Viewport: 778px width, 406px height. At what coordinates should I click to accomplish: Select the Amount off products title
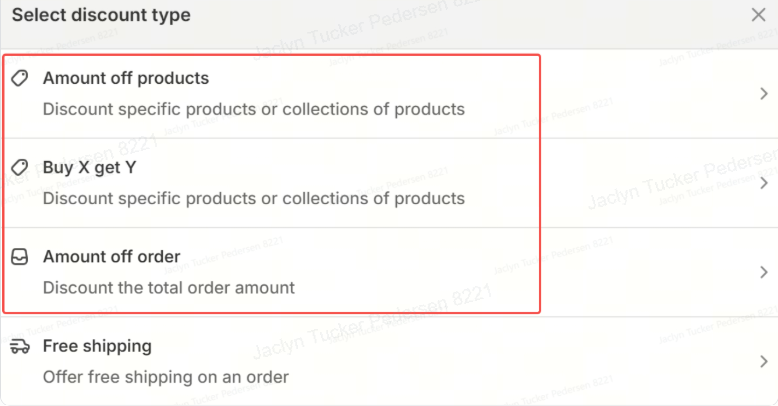click(x=126, y=78)
